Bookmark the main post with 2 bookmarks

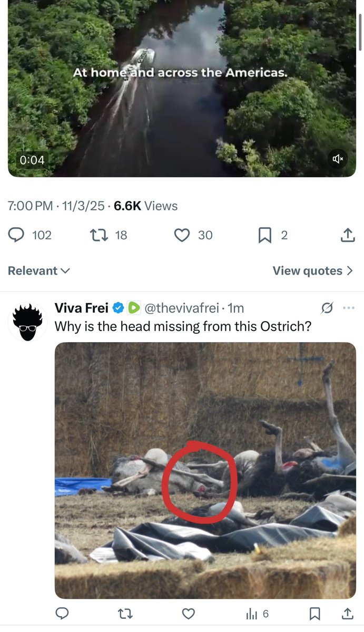point(264,235)
